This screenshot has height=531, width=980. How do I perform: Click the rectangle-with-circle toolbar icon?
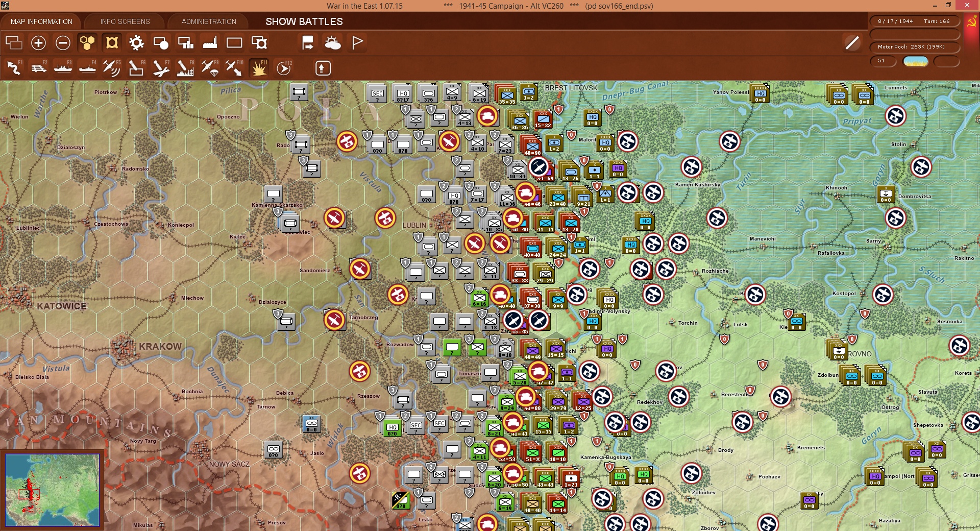[161, 43]
